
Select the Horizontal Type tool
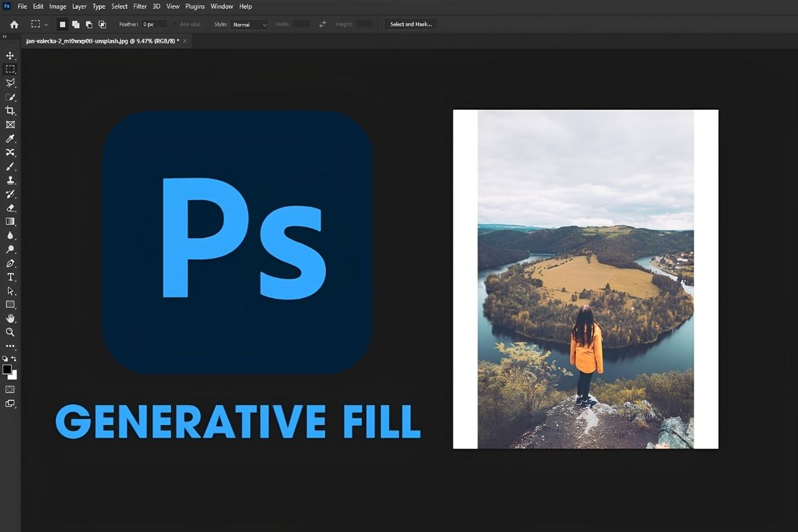(x=10, y=277)
